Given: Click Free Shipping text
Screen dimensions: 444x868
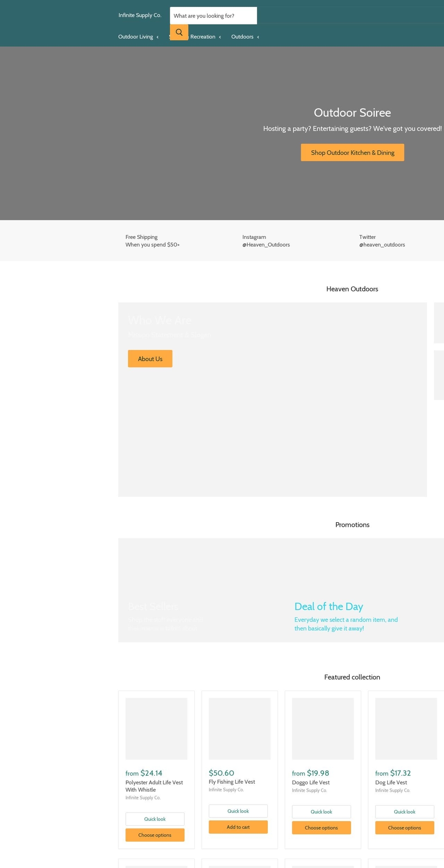Looking at the screenshot, I should [142, 237].
